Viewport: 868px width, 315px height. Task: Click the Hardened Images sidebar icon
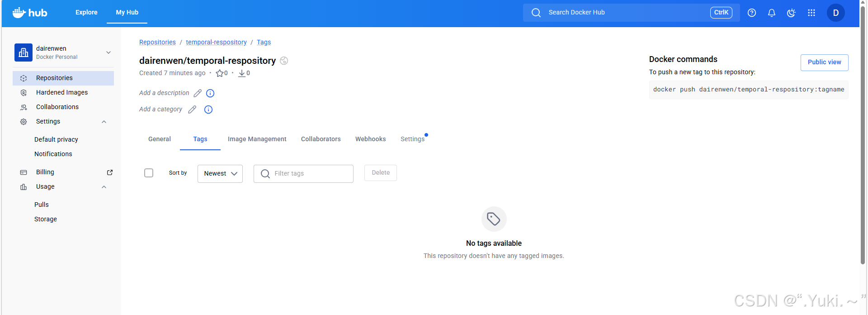[x=24, y=93]
